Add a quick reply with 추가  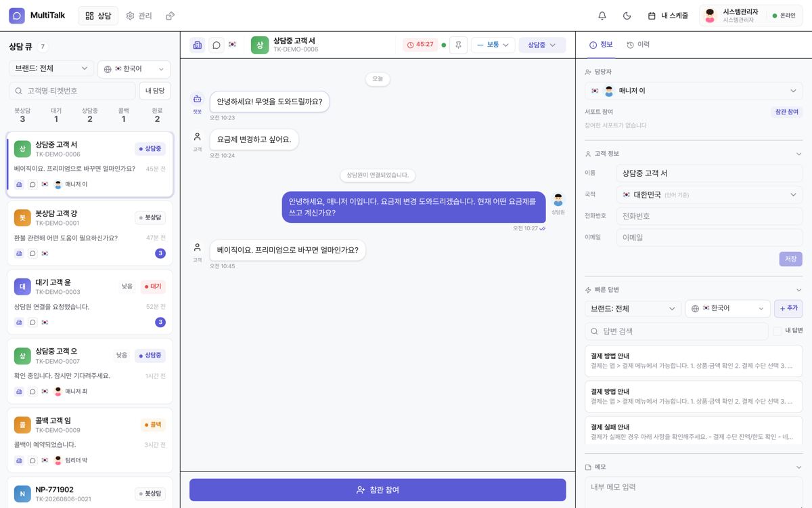tap(788, 308)
